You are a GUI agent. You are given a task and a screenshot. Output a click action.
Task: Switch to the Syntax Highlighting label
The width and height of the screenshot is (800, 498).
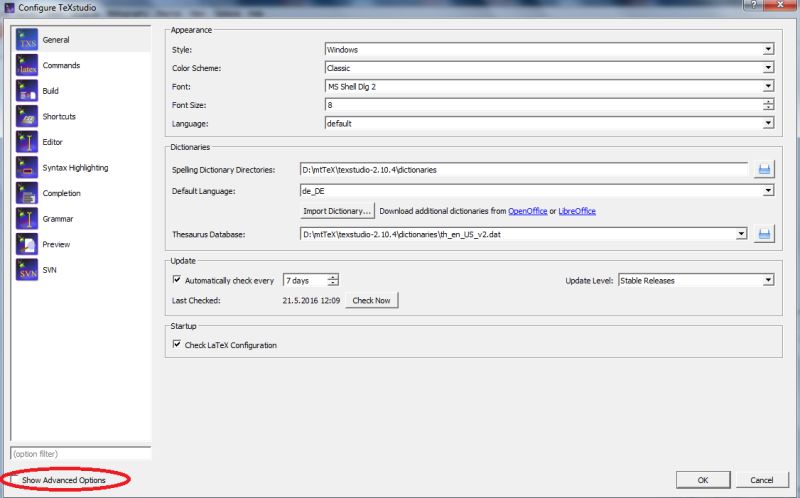(75, 167)
